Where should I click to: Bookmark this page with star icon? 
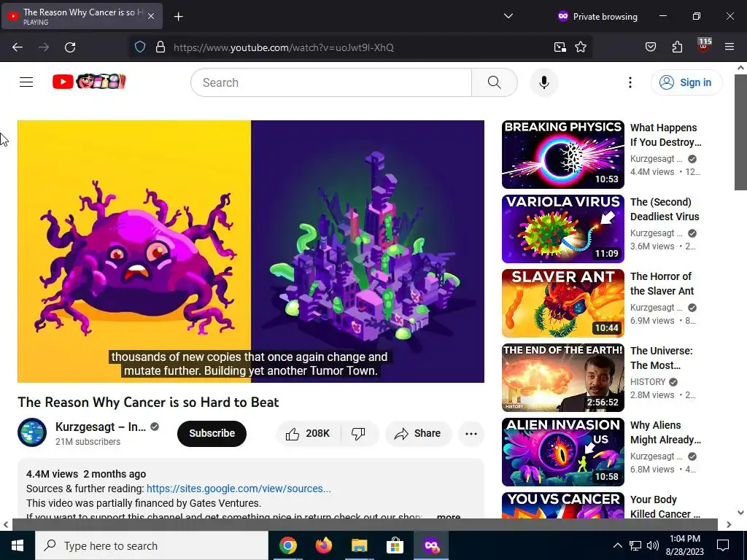(x=580, y=47)
